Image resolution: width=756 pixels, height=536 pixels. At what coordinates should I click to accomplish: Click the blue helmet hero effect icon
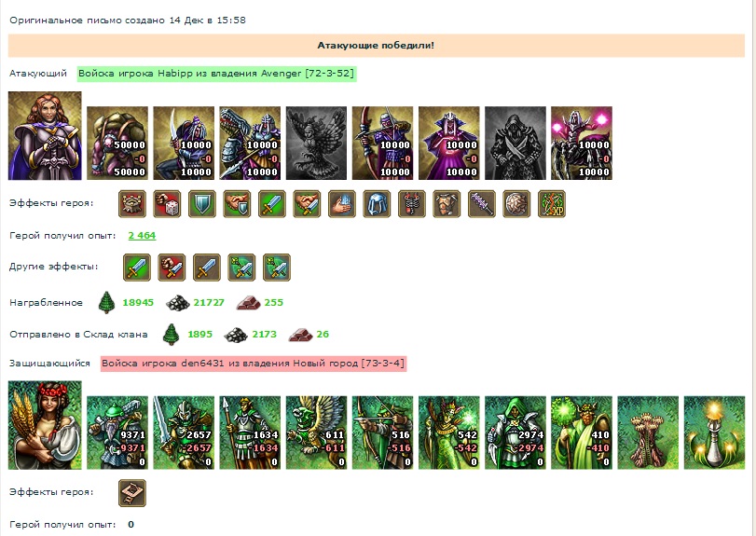point(377,203)
